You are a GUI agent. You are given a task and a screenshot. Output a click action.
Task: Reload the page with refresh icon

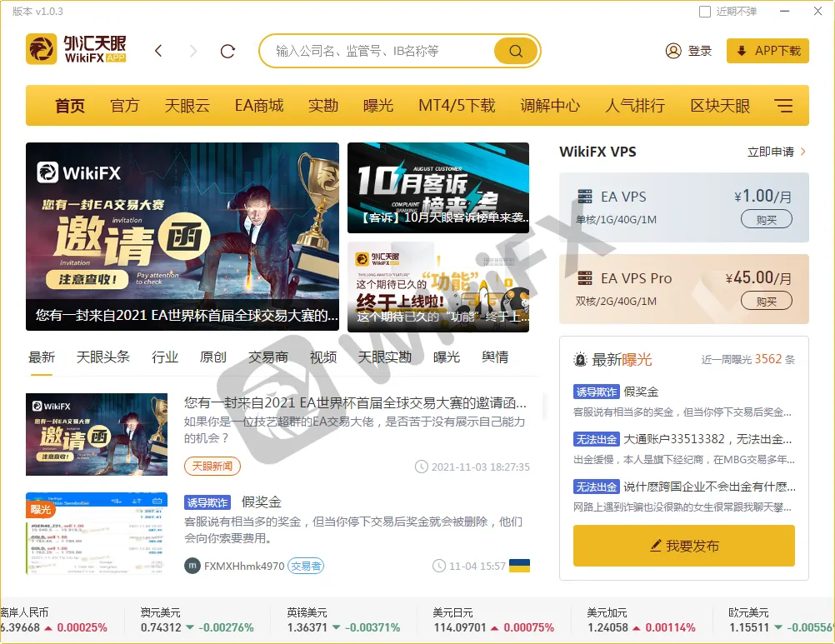click(228, 51)
